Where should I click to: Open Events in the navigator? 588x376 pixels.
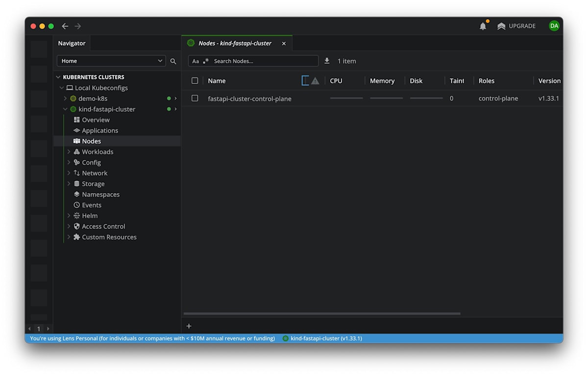[92, 205]
